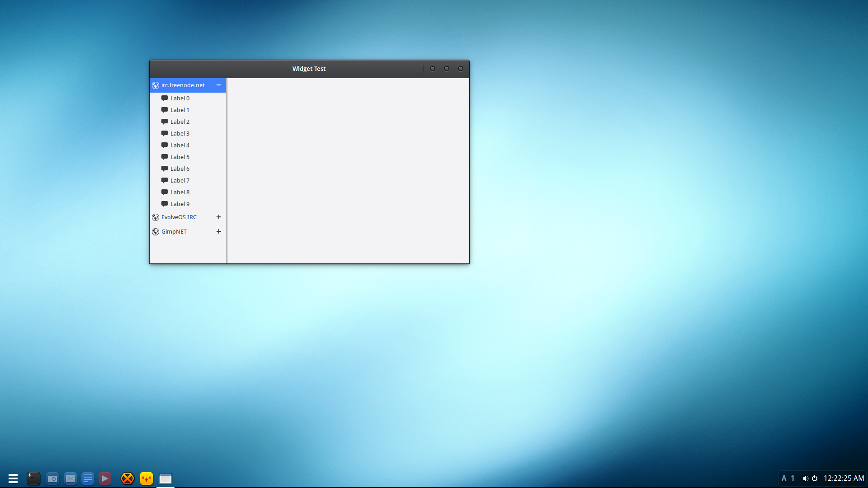Close the Widget Test window
Image resolution: width=868 pixels, height=488 pixels.
pyautogui.click(x=461, y=69)
